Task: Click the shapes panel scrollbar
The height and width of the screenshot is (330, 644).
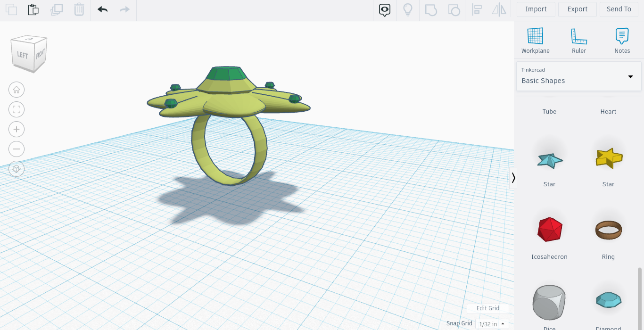Action: [x=640, y=298]
